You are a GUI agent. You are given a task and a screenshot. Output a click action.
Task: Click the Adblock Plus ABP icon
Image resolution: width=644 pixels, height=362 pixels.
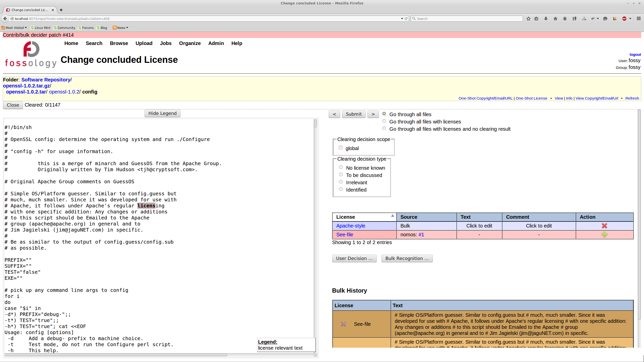[x=624, y=19]
